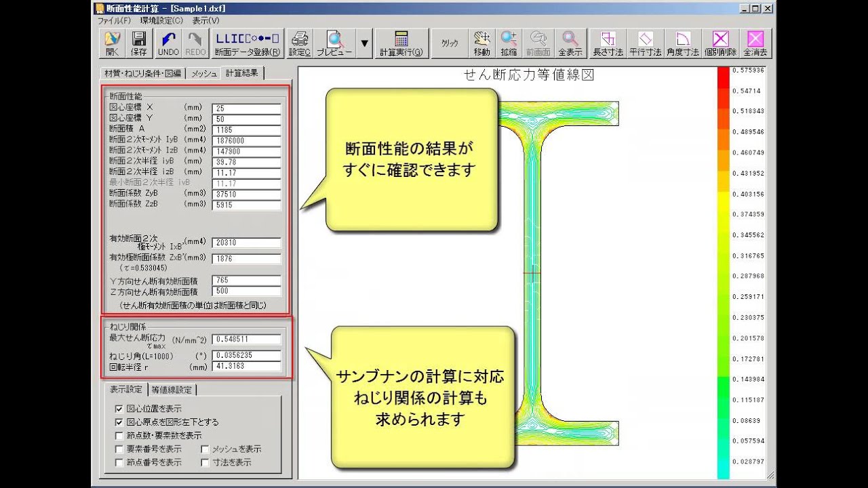Select the 平行寸法 parallel dimension tool
This screenshot has width=868, height=488.
tap(645, 43)
